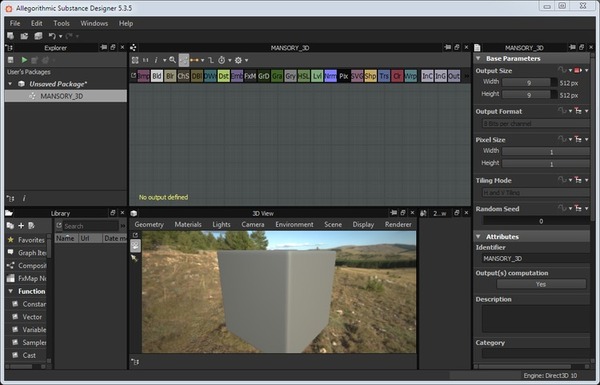600x385 pixels.
Task: Open the File menu
Action: 15,23
